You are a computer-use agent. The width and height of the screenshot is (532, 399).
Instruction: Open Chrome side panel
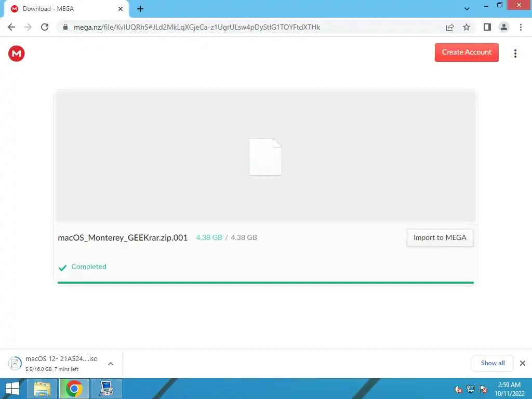tap(487, 27)
